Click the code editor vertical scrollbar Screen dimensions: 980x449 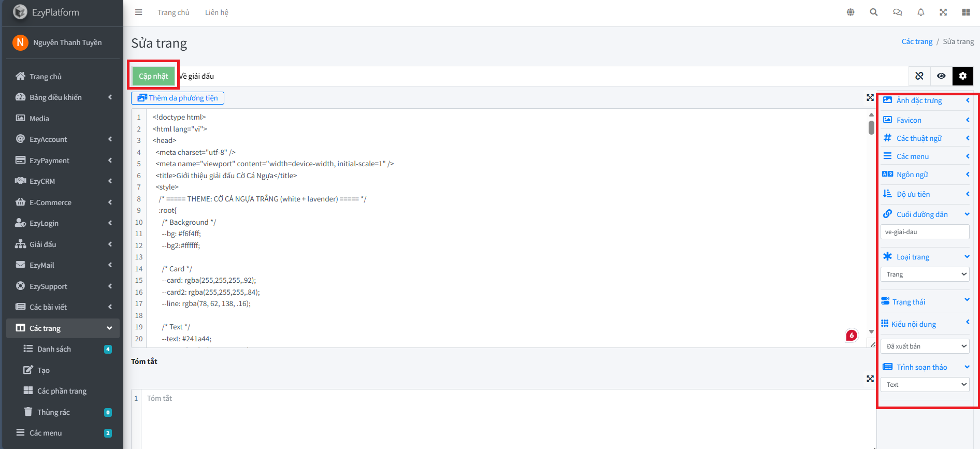871,127
